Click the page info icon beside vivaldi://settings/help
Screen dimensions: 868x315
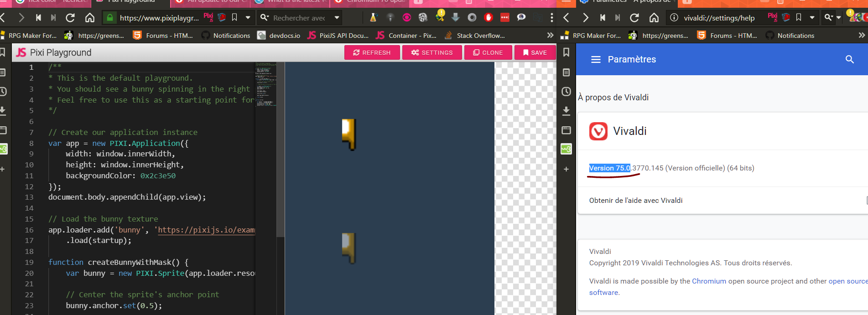click(x=674, y=18)
